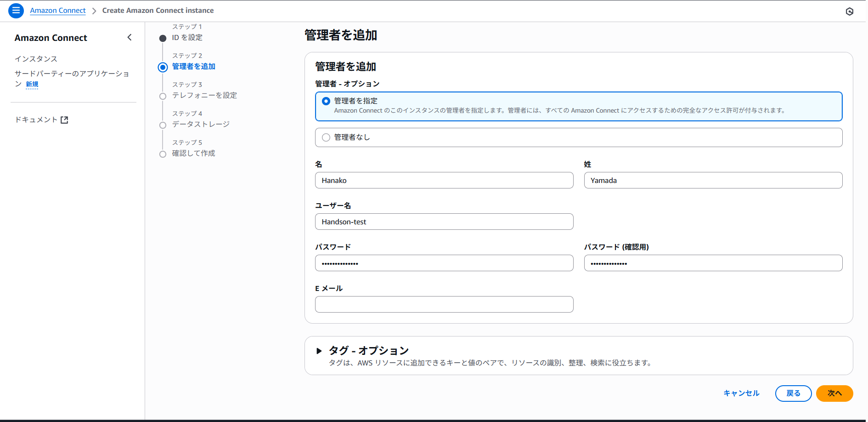
Task: Click the external link icon beside ドキュメント
Action: [65, 119]
